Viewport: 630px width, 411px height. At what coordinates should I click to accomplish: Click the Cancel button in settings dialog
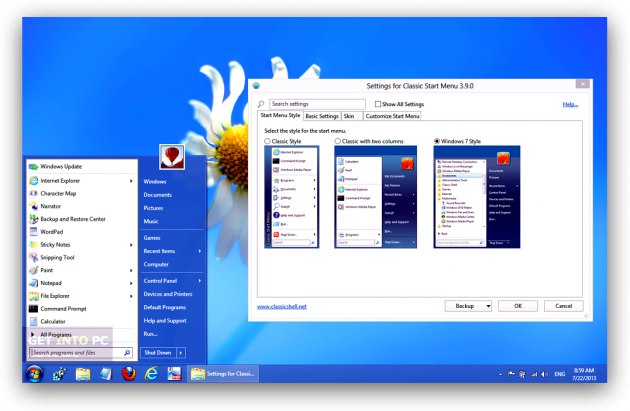point(563,306)
